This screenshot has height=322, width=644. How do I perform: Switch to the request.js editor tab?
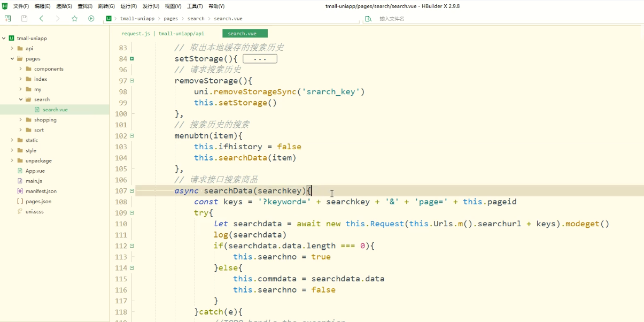tap(162, 33)
